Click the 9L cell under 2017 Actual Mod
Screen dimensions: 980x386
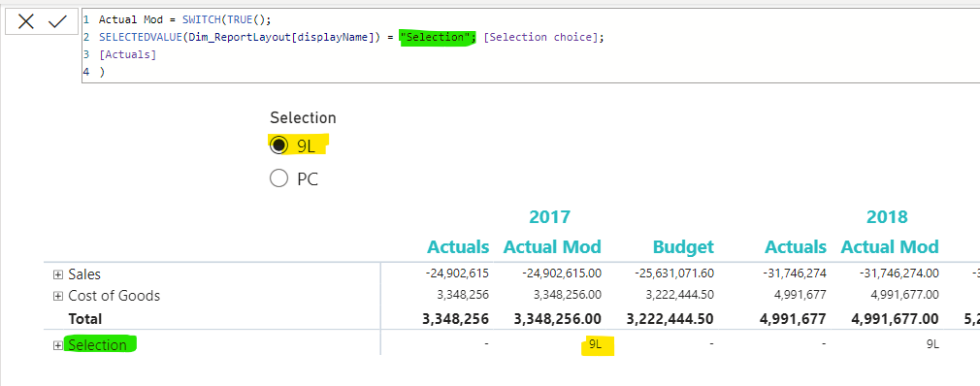point(595,343)
